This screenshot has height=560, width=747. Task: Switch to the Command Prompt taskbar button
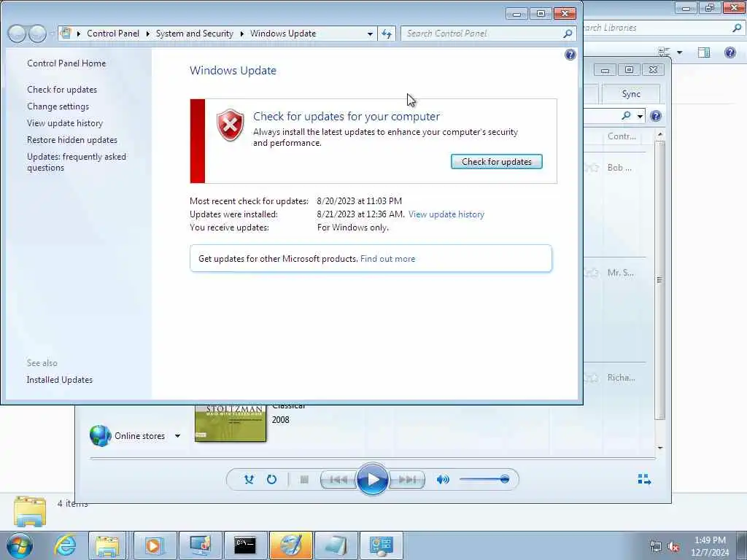coord(245,545)
